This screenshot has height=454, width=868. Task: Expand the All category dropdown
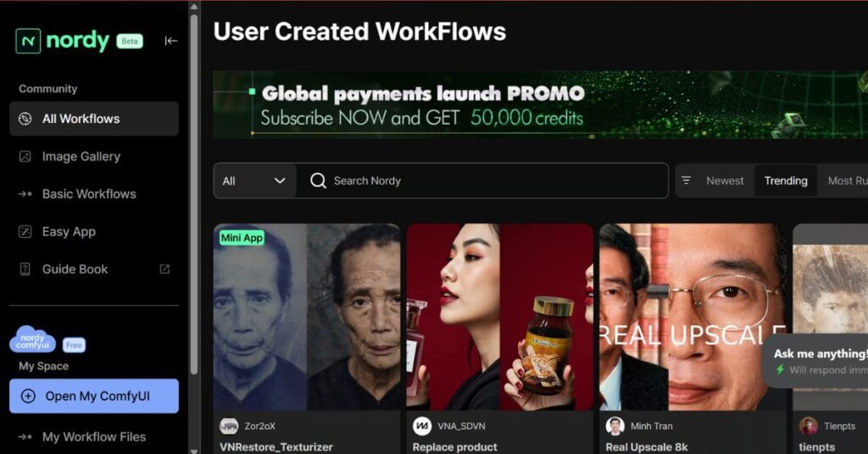click(x=254, y=180)
